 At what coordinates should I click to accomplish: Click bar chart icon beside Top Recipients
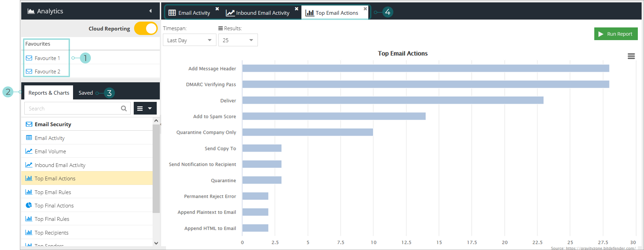(29, 232)
